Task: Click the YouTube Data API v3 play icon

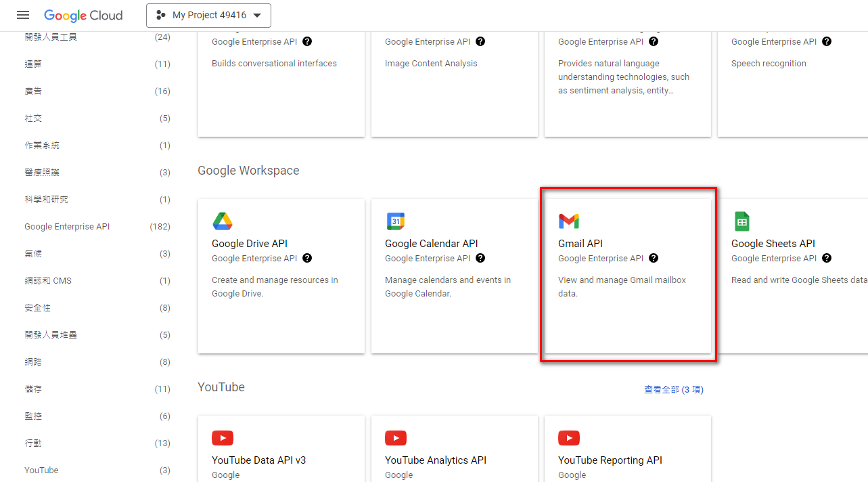Action: [223, 437]
